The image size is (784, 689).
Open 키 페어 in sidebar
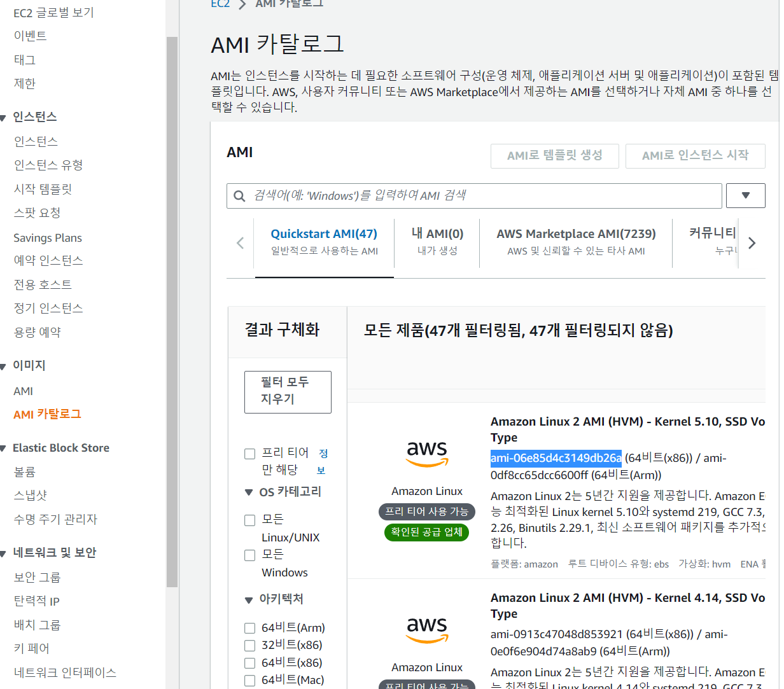(31, 648)
